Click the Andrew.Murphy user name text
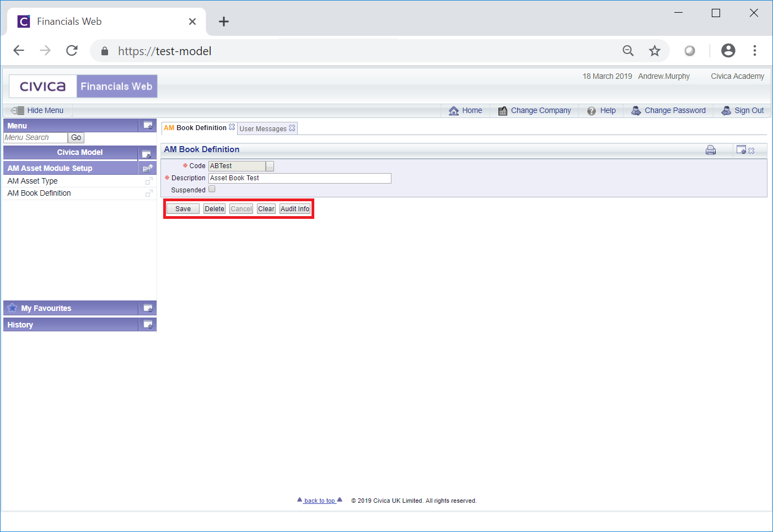 point(664,76)
